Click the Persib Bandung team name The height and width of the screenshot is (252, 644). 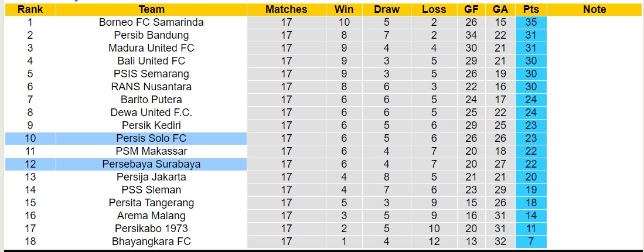point(151,35)
